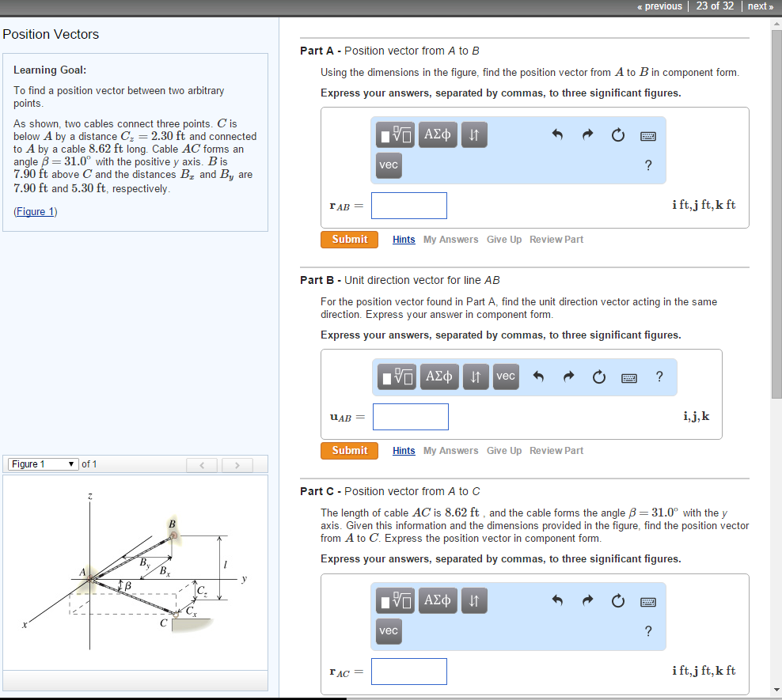Viewport: 782px width, 700px height.
Task: Click the math templates icon in Part B
Action: [396, 376]
